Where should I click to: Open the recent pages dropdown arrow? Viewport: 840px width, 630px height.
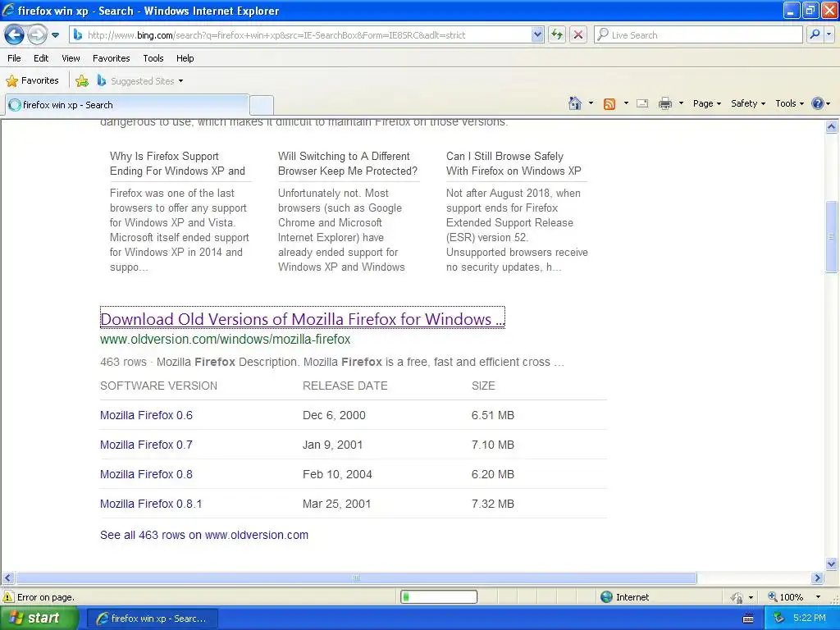coord(55,35)
